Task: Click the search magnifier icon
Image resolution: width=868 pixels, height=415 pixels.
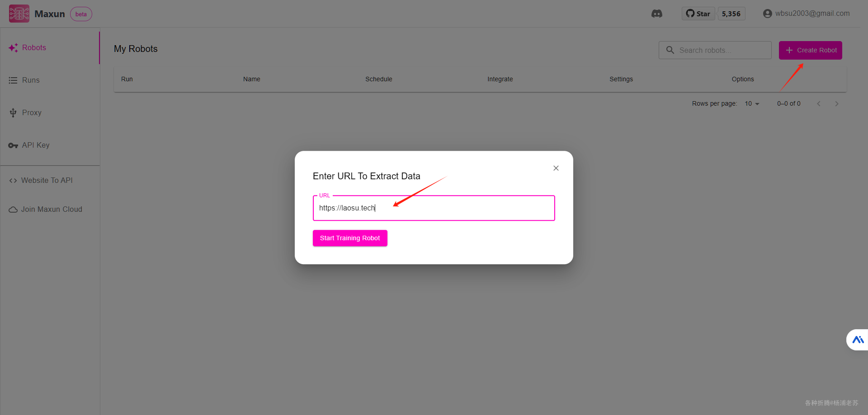Action: tap(670, 50)
